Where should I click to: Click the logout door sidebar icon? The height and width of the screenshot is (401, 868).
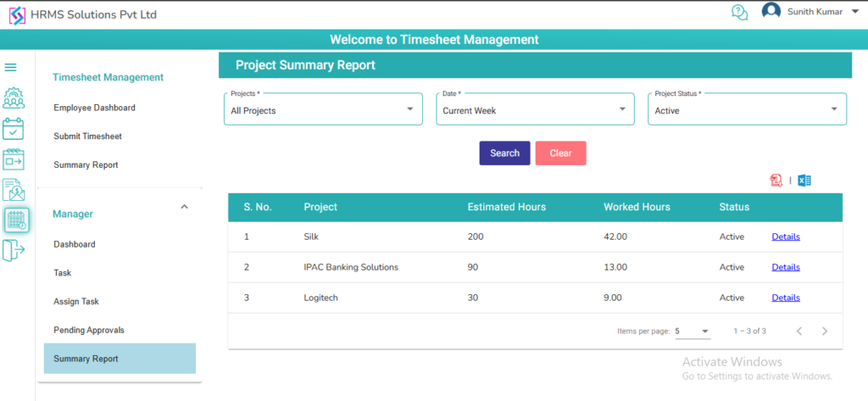pos(14,250)
